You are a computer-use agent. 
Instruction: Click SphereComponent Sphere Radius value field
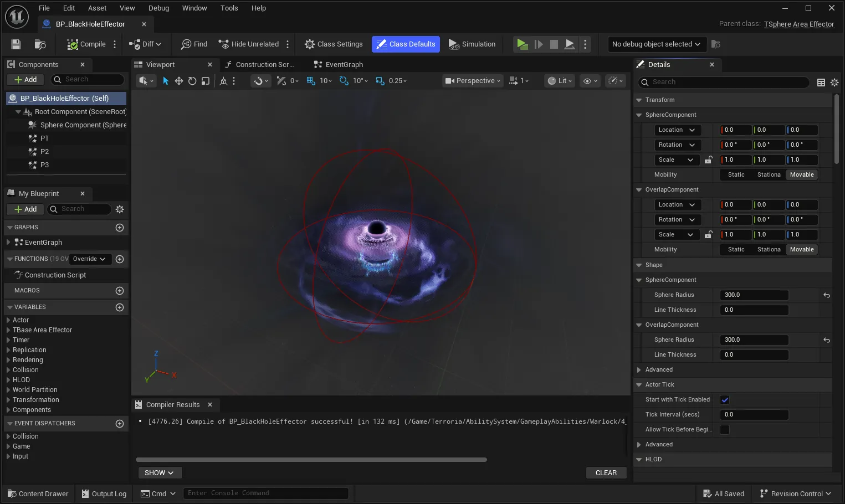754,295
